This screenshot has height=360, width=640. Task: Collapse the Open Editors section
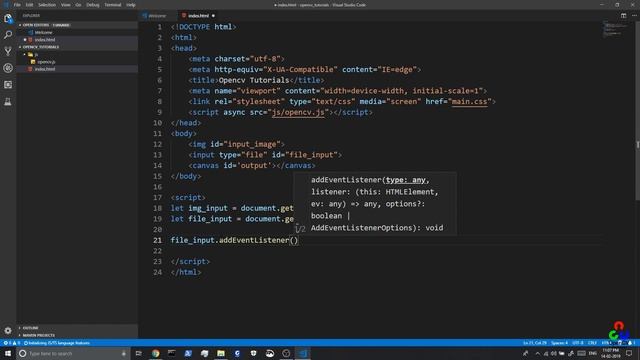click(x=78, y=25)
